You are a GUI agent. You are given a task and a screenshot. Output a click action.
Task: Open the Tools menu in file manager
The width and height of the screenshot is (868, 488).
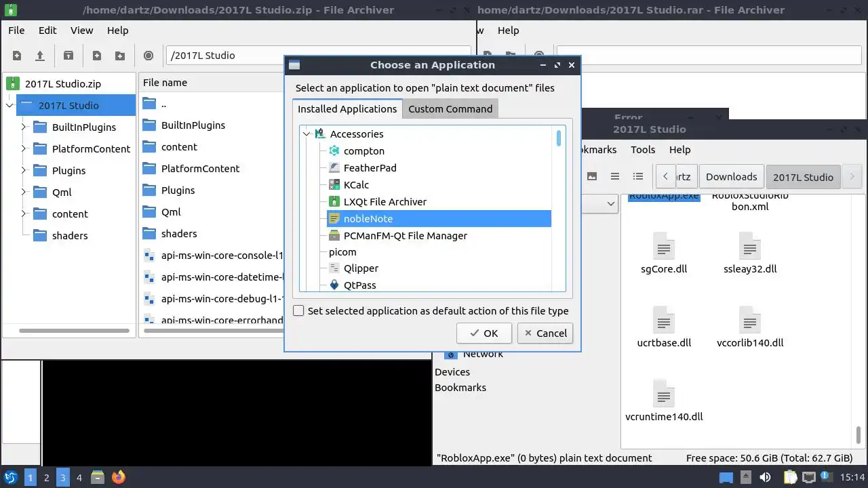point(643,150)
